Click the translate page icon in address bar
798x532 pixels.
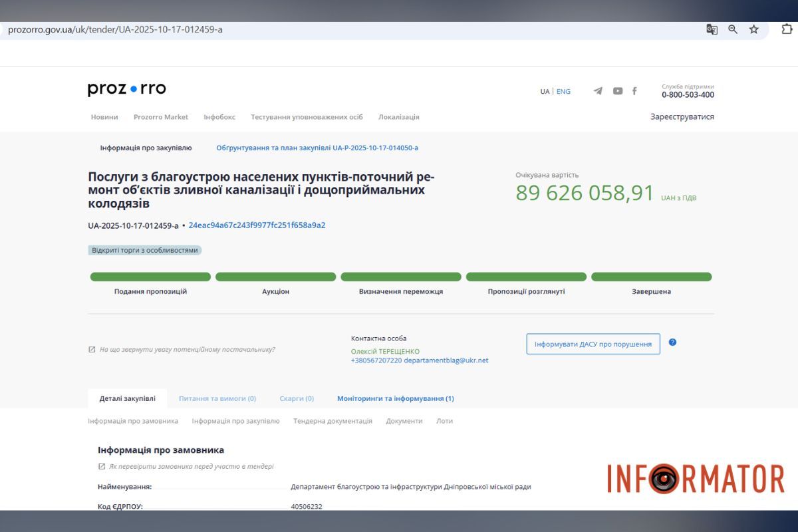point(712,29)
